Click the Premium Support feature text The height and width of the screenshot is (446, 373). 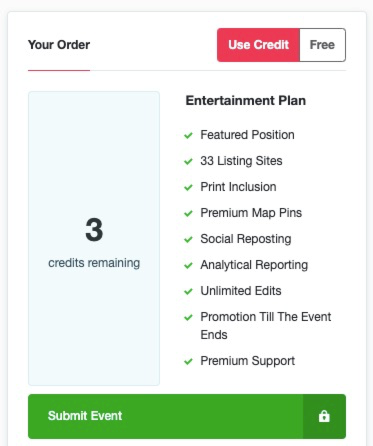click(x=248, y=361)
